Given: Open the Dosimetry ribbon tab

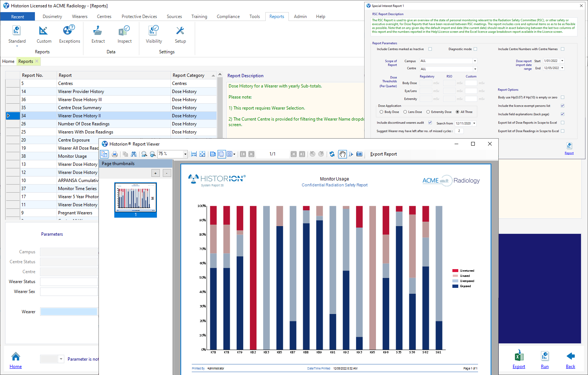Looking at the screenshot, I should point(52,17).
